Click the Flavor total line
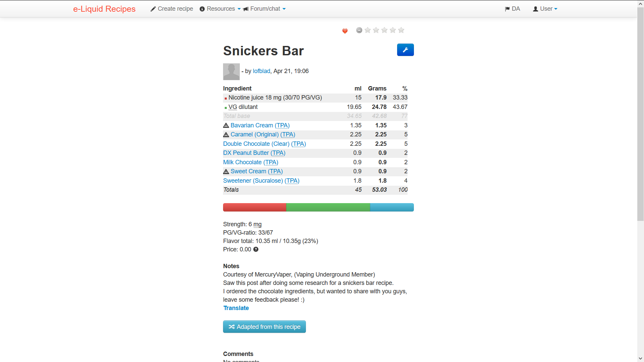Screen dimensions: 644x362 pos(271,241)
